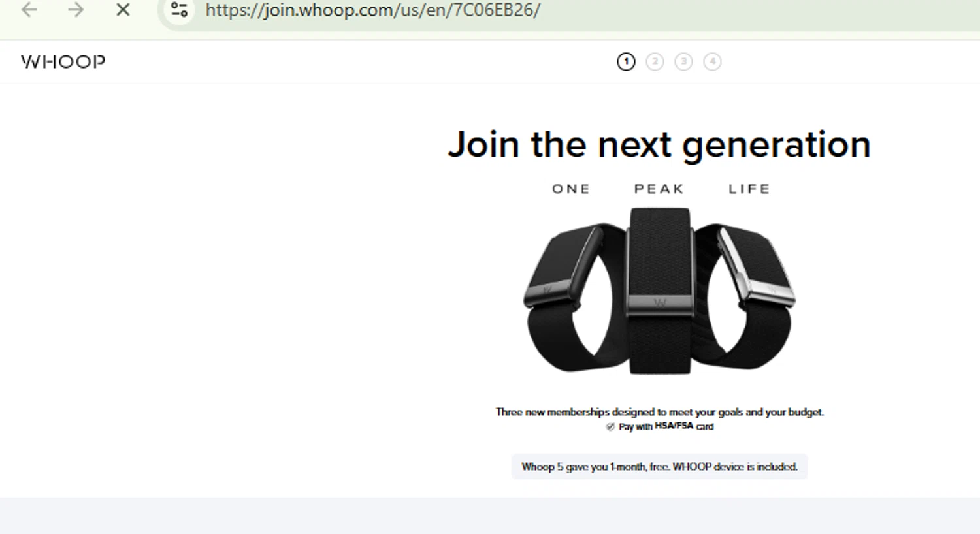The width and height of the screenshot is (980, 534).
Task: Stop page loading with the X icon
Action: [x=123, y=10]
